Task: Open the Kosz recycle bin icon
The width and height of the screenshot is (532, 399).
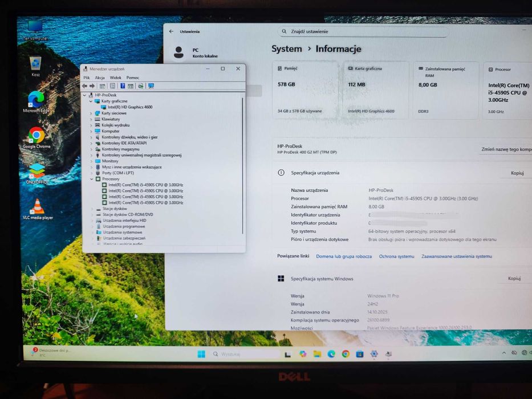Action: pyautogui.click(x=35, y=67)
